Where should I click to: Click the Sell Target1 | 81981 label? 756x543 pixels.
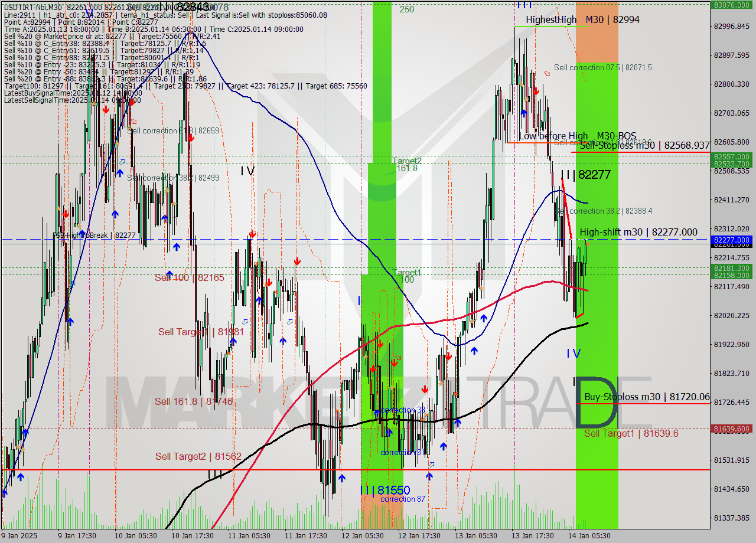click(201, 332)
